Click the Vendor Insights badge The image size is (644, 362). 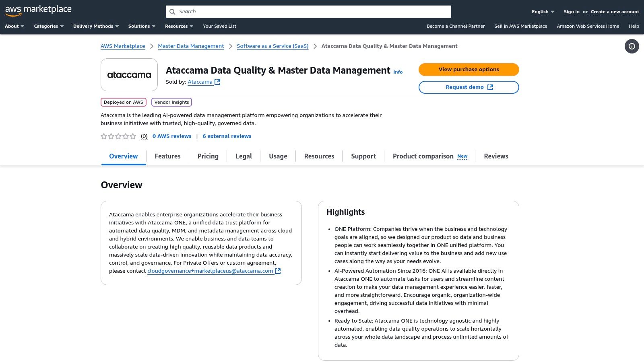[x=171, y=102]
